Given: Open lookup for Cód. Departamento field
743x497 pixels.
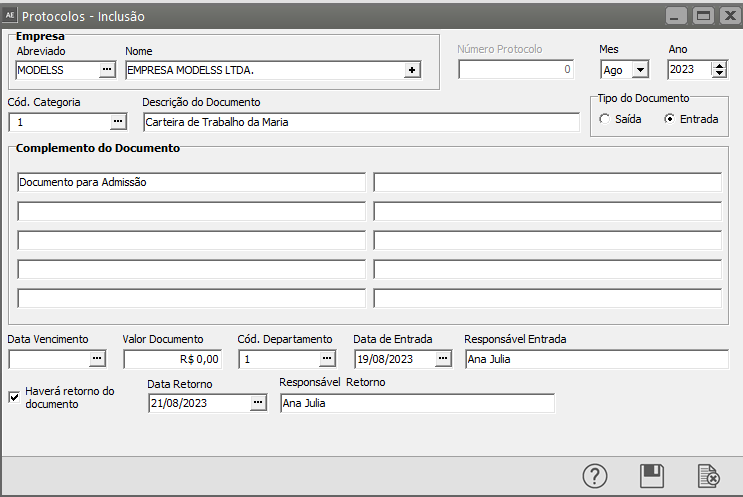Looking at the screenshot, I should (327, 358).
